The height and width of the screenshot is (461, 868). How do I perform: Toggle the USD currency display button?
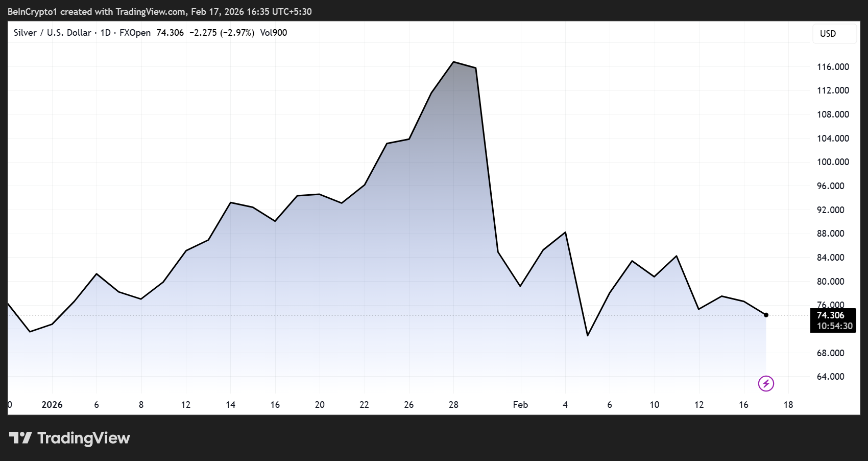(x=834, y=33)
